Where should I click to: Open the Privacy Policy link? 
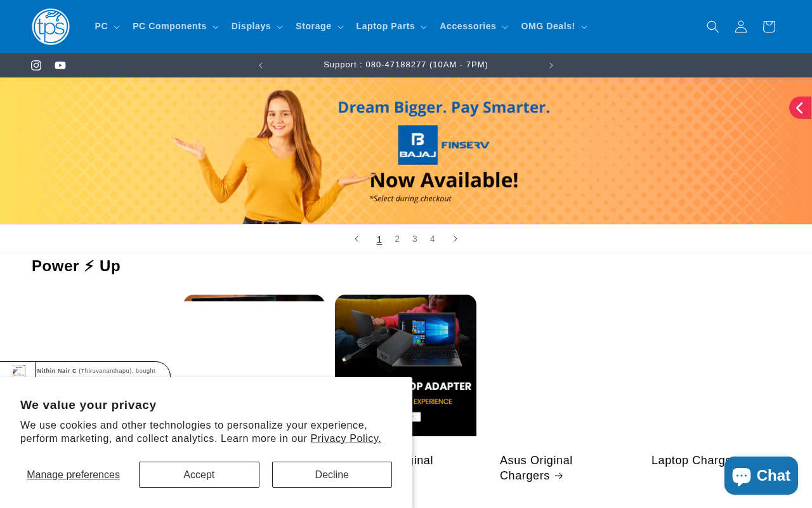pos(346,439)
